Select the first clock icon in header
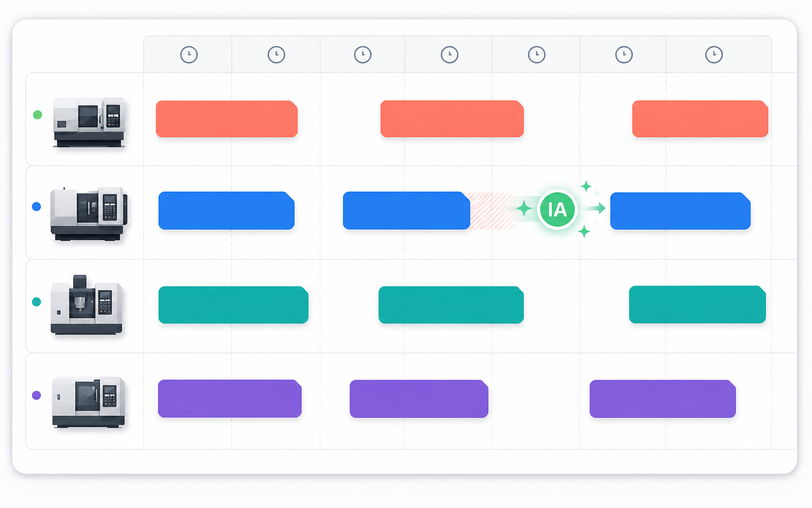Screen dimensions: 812x508 189,54
